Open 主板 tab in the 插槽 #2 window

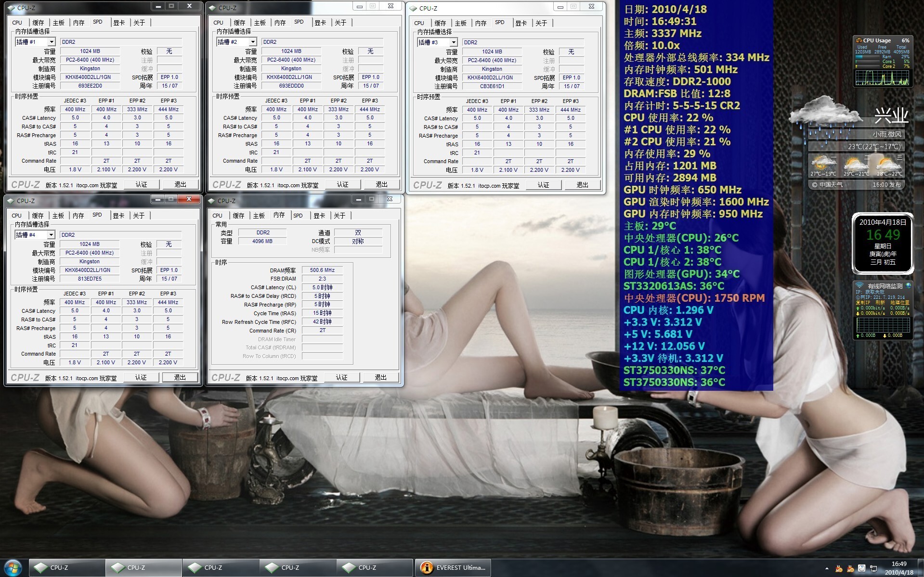pyautogui.click(x=260, y=23)
